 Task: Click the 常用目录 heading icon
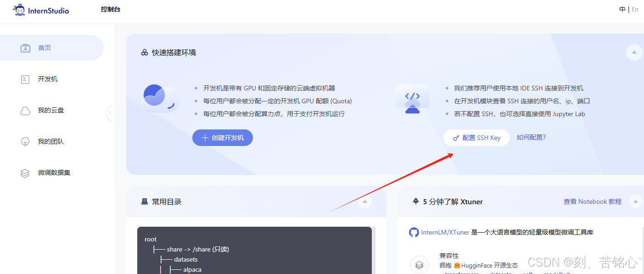pyautogui.click(x=145, y=201)
